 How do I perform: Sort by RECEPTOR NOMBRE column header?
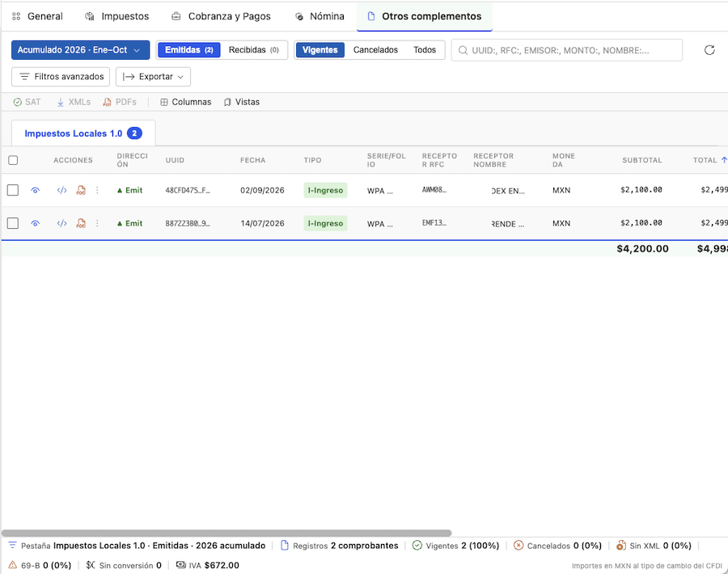pos(493,160)
